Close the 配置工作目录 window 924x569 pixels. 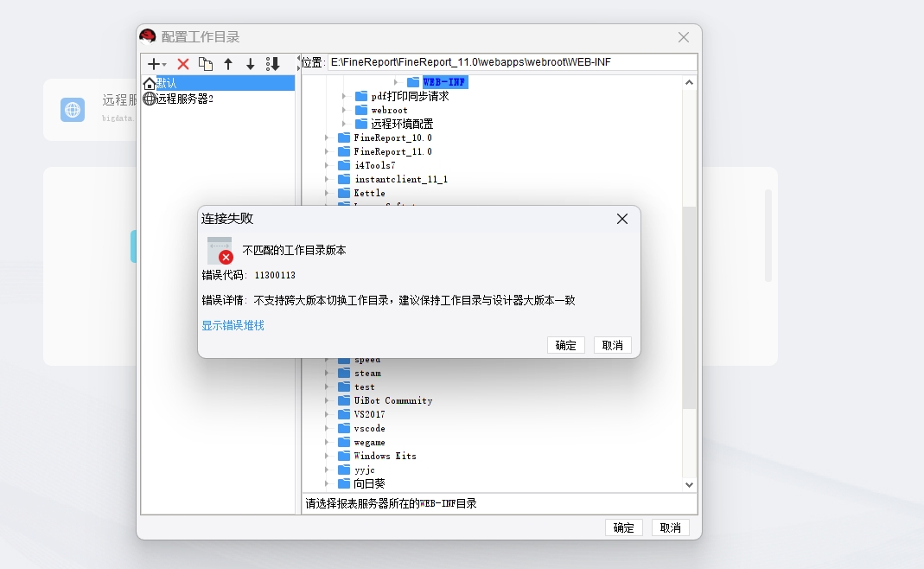[684, 37]
